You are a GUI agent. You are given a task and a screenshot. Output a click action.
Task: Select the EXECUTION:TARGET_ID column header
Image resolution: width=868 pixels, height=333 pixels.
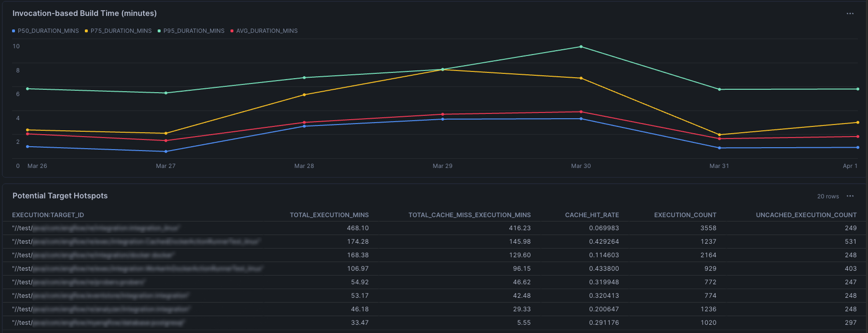[48, 215]
